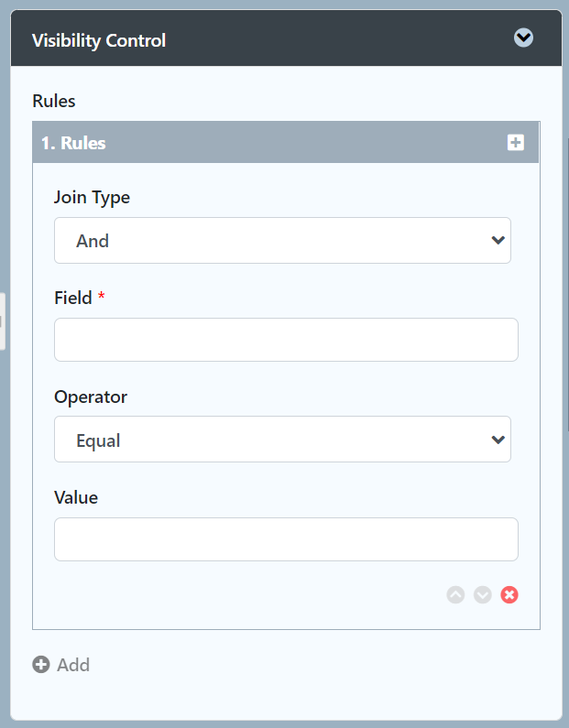
Task: Click the Join Type label
Action: coord(92,197)
